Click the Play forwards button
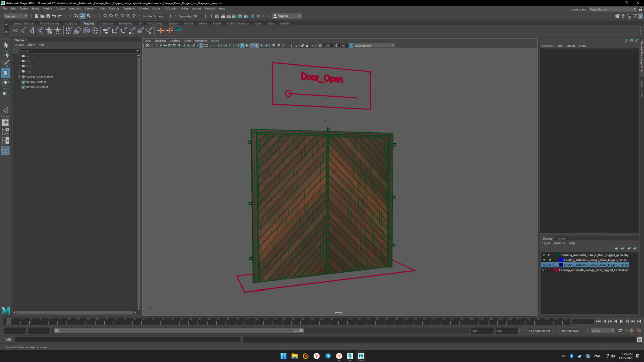Image resolution: width=644 pixels, height=362 pixels. point(621,321)
